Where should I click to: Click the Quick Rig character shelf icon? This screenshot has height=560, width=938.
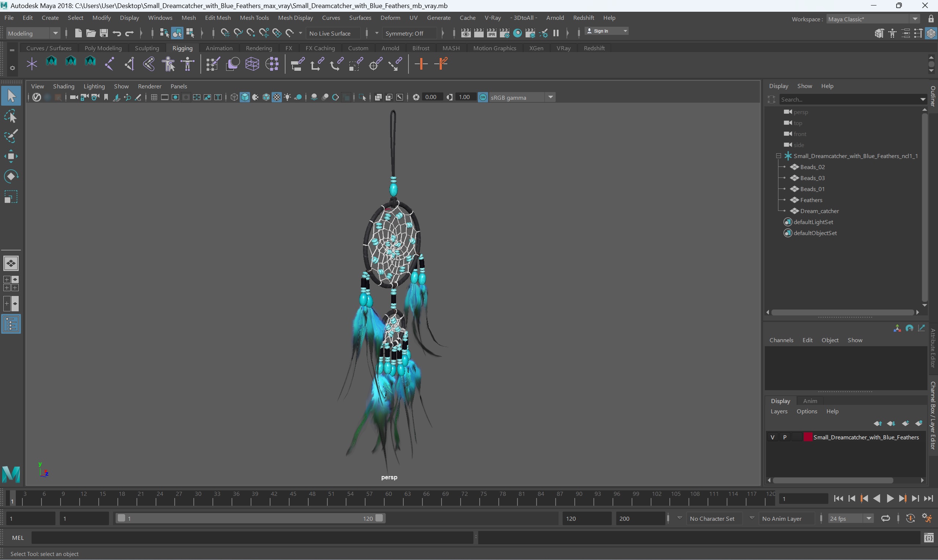(x=168, y=64)
